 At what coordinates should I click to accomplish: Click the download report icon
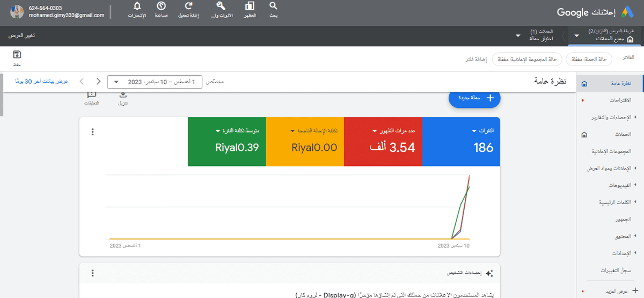click(x=122, y=96)
